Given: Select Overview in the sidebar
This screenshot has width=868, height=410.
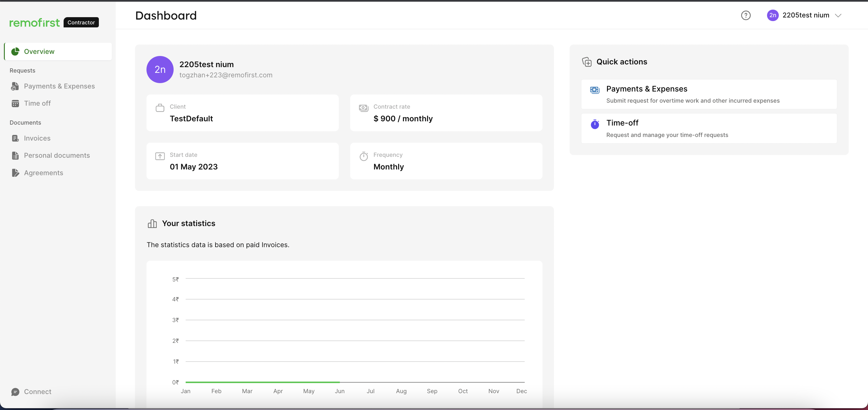Looking at the screenshot, I should coord(58,51).
